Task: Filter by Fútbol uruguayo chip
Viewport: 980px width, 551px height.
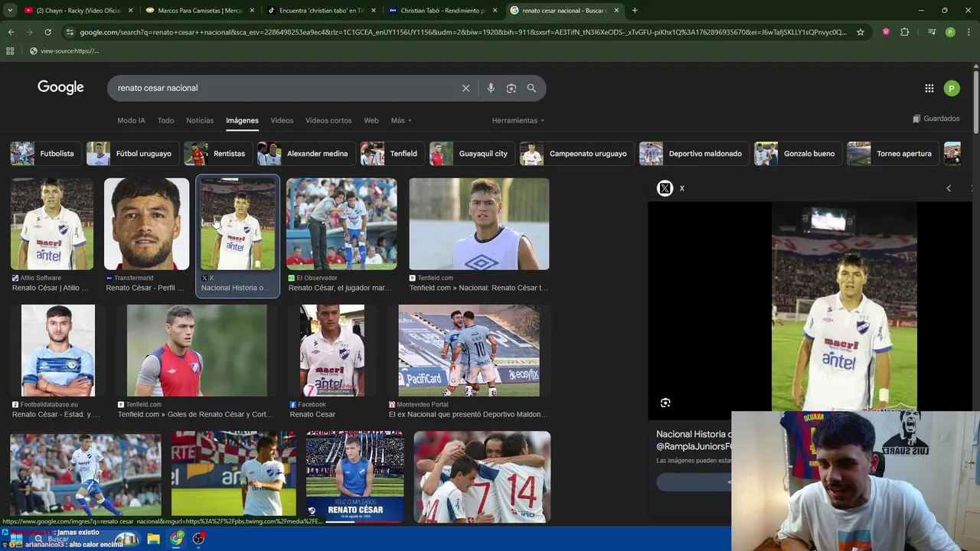Action: 132,154
